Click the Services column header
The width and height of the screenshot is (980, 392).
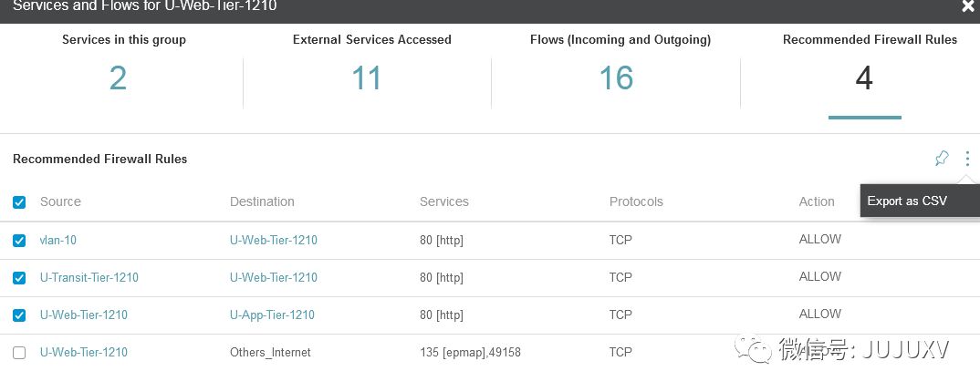443,201
